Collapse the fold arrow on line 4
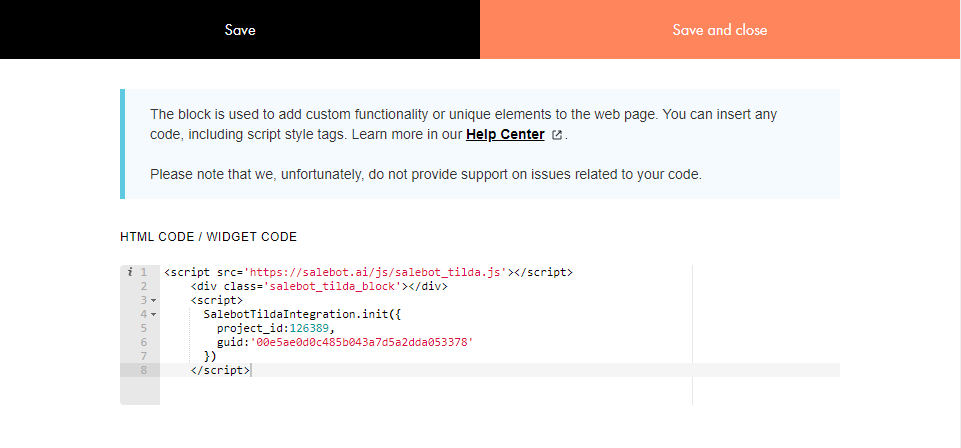This screenshot has height=448, width=961. click(x=153, y=315)
